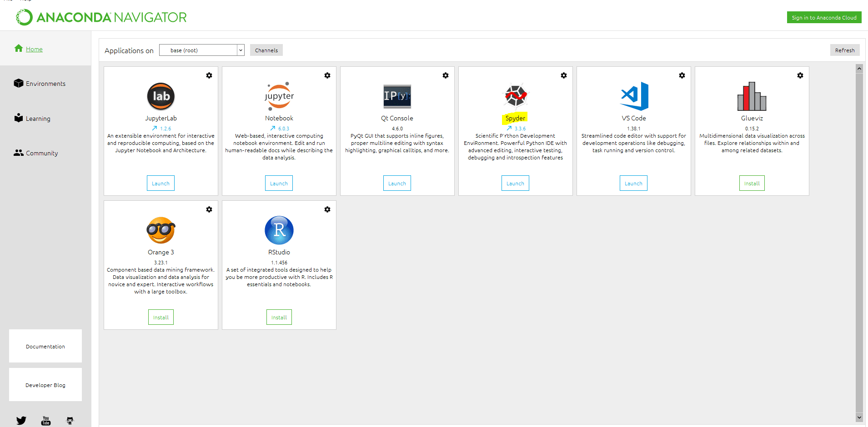Launch VS Code

633,183
